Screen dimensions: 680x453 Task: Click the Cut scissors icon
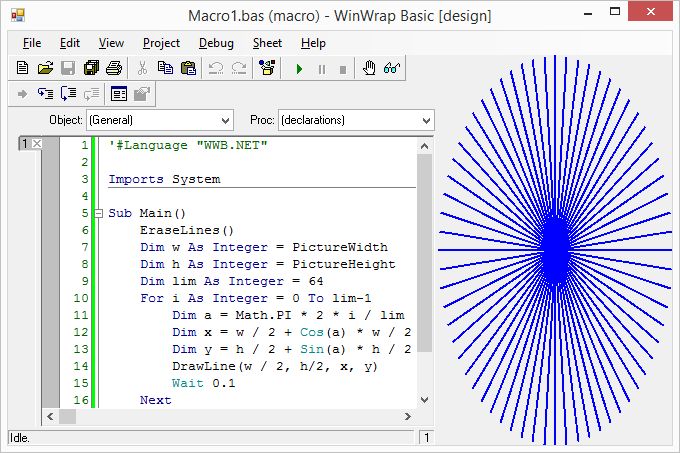coord(142,68)
